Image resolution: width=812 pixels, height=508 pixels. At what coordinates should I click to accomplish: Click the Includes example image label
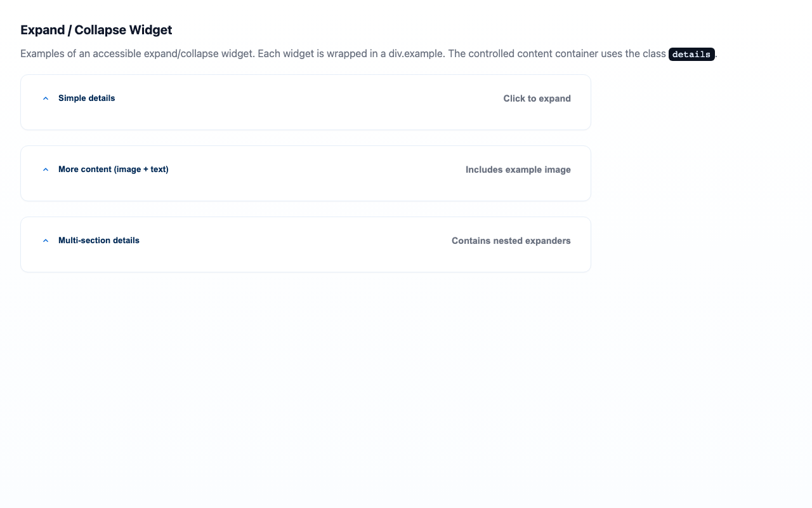pos(518,170)
